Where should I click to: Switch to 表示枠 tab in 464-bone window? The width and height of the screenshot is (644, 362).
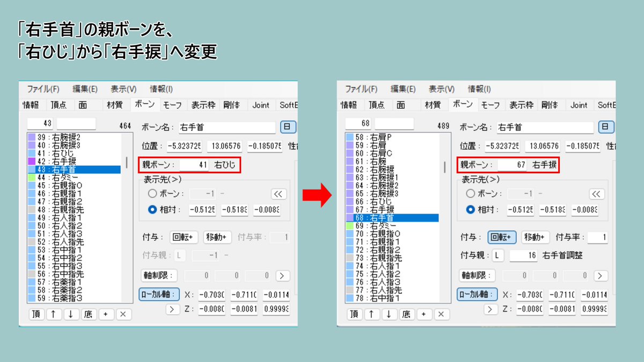click(x=202, y=105)
